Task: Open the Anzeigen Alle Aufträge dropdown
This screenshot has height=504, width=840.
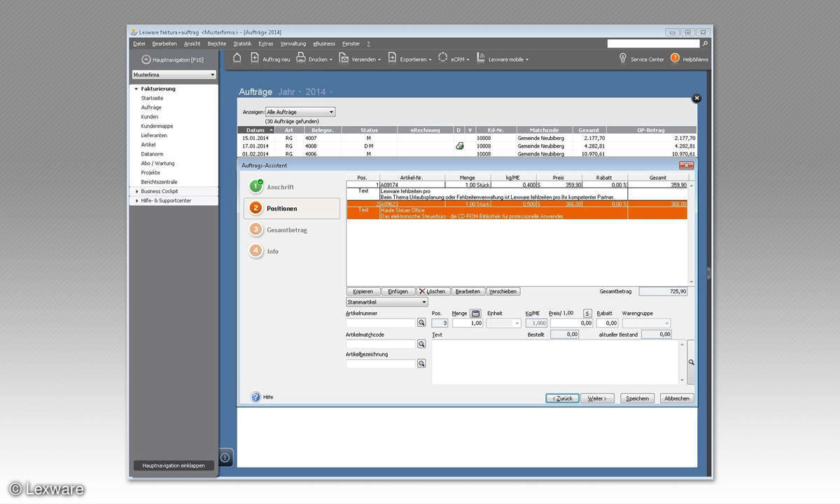Action: tap(300, 112)
